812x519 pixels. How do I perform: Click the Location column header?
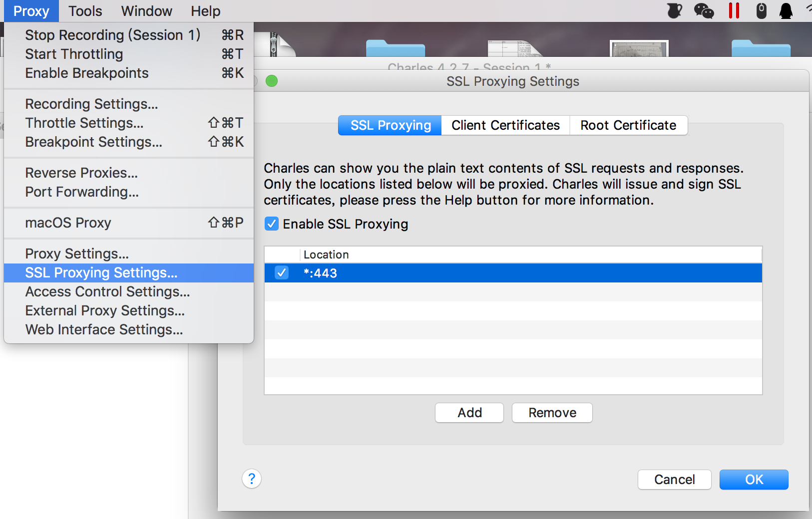pos(531,255)
